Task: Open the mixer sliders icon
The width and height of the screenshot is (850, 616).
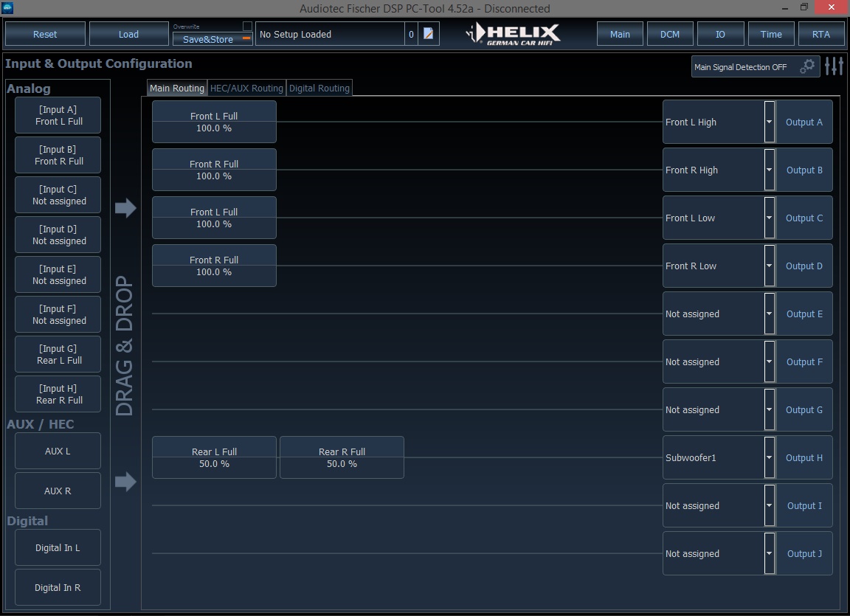Action: coord(835,66)
